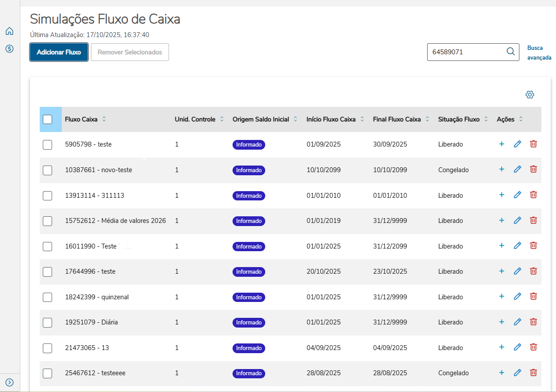556x392 pixels.
Task: Open the home icon in sidebar
Action: [x=9, y=31]
